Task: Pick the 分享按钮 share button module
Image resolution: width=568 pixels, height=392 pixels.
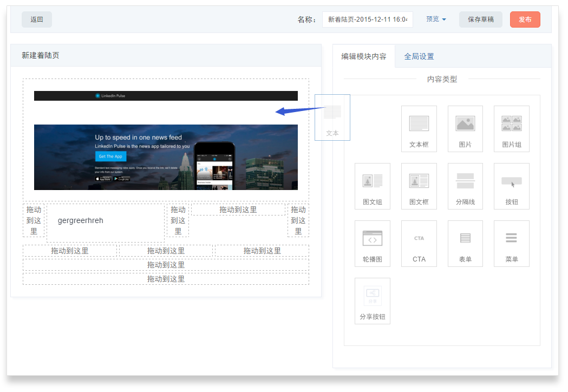Action: pyautogui.click(x=372, y=301)
